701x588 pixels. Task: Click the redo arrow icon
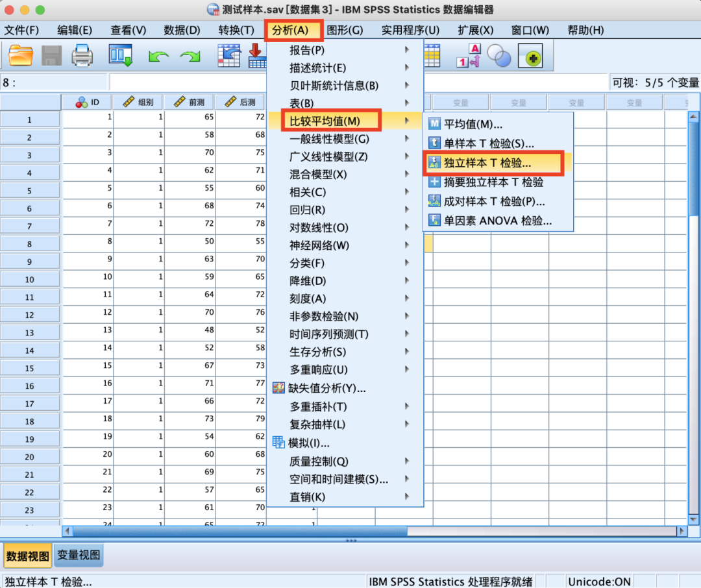190,57
